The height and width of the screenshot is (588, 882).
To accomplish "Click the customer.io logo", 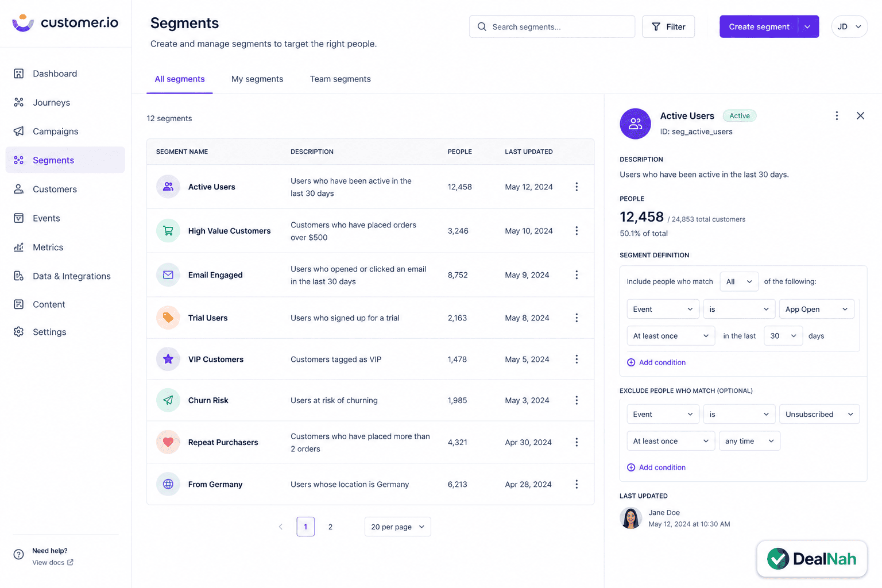I will 65,23.
